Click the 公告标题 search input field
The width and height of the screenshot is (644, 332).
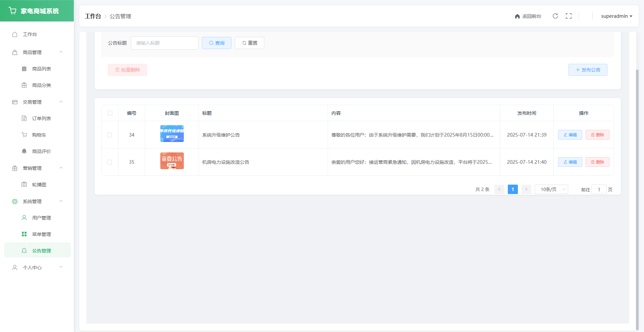164,43
